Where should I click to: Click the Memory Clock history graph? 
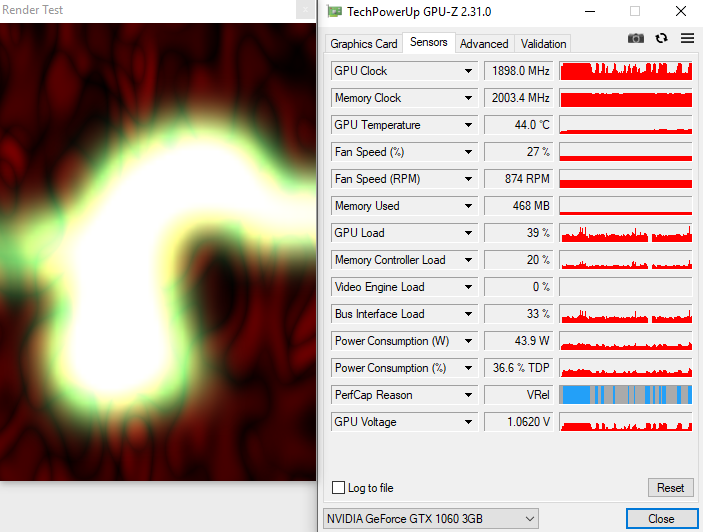625,98
